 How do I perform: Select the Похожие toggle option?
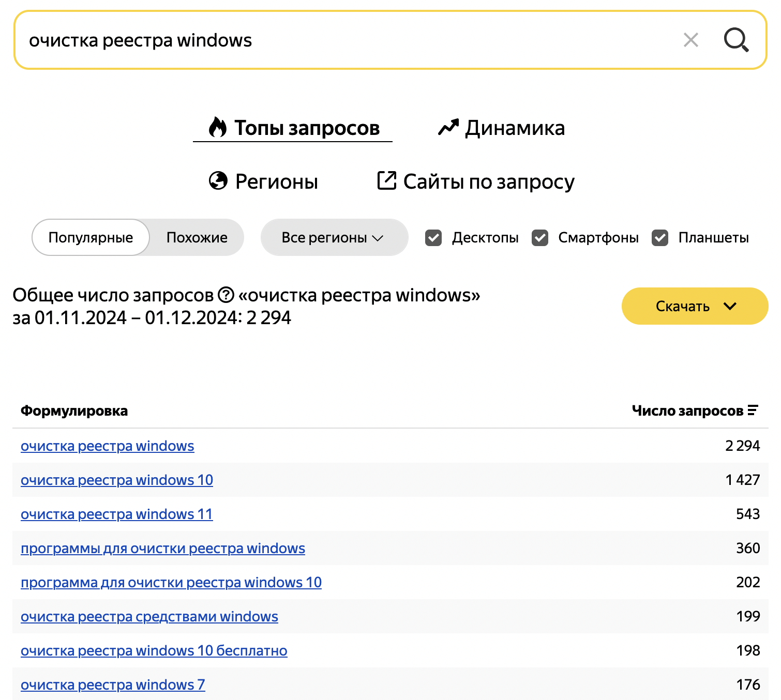point(197,237)
